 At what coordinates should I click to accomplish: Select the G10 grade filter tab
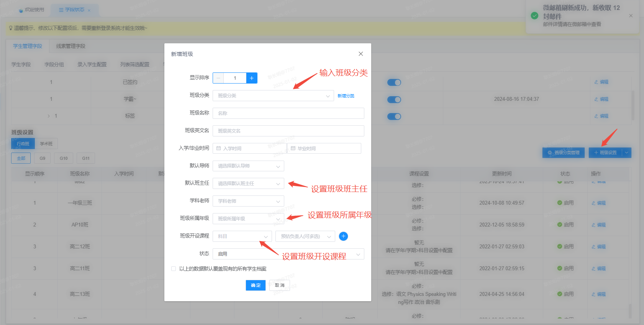(64, 158)
